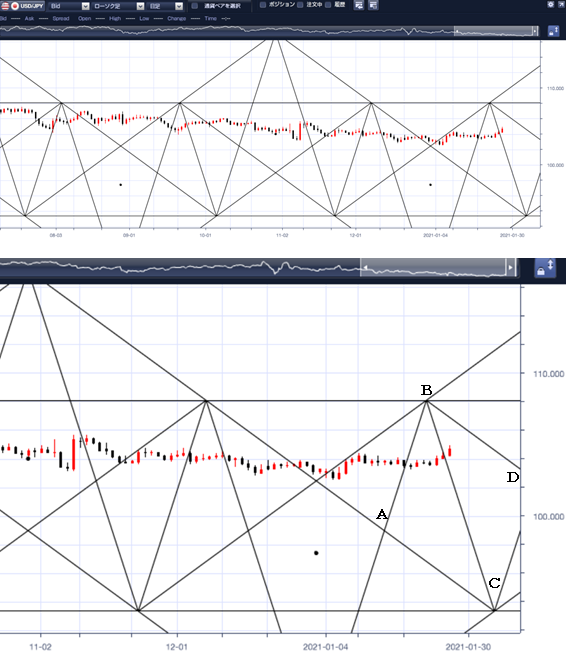Viewport: 566px width, 656px height.
Task: Click the point labeled C on lower chart
Action: pyautogui.click(x=494, y=583)
